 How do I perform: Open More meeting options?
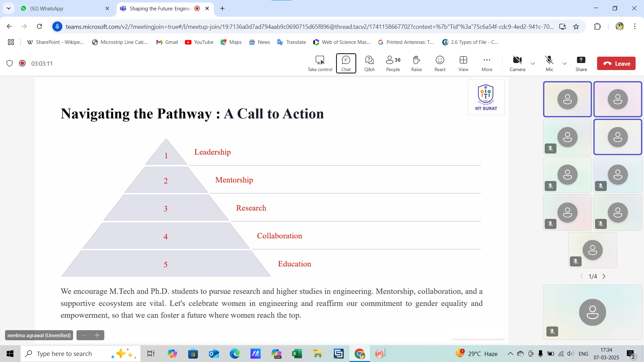(487, 63)
